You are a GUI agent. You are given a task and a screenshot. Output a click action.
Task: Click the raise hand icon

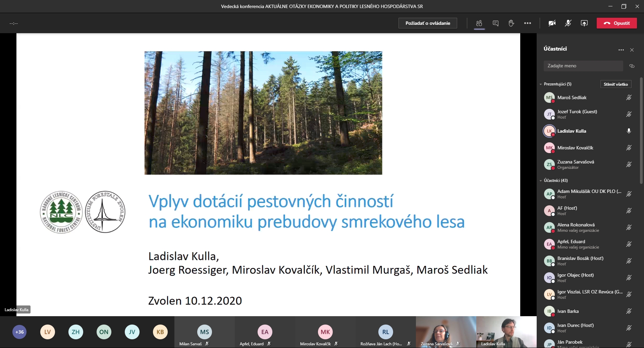(x=511, y=23)
